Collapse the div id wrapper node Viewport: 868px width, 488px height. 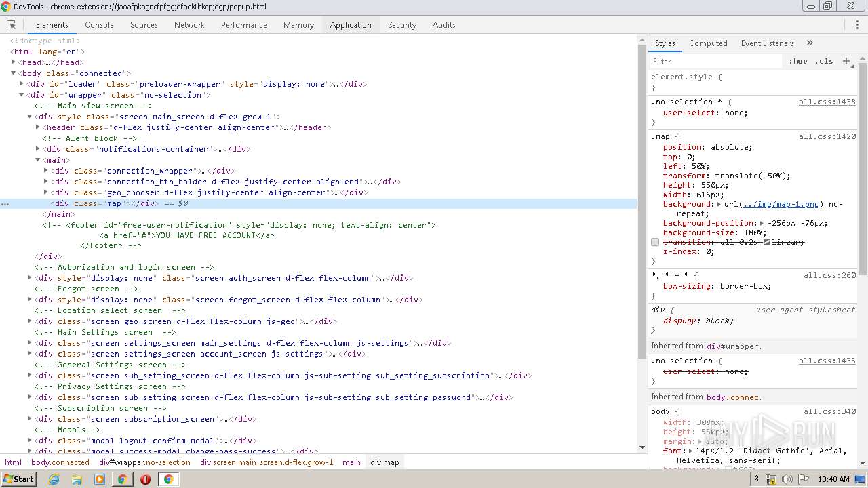point(22,95)
